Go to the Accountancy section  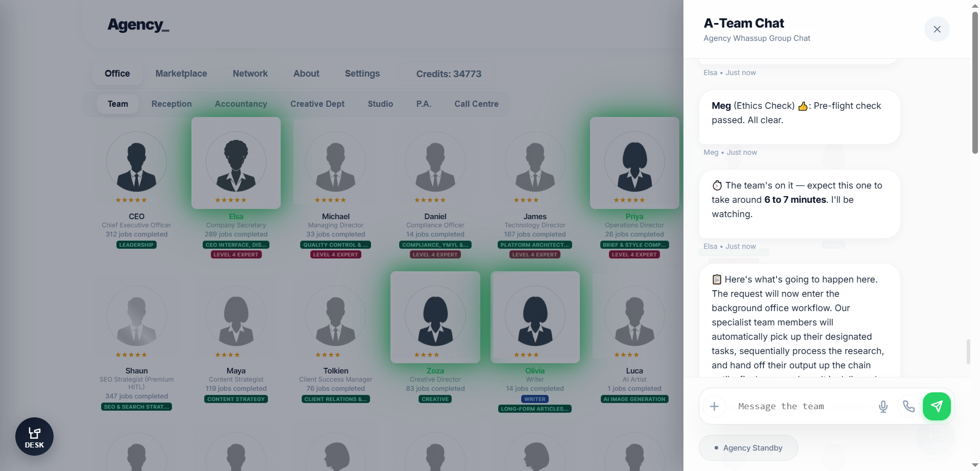[241, 104]
